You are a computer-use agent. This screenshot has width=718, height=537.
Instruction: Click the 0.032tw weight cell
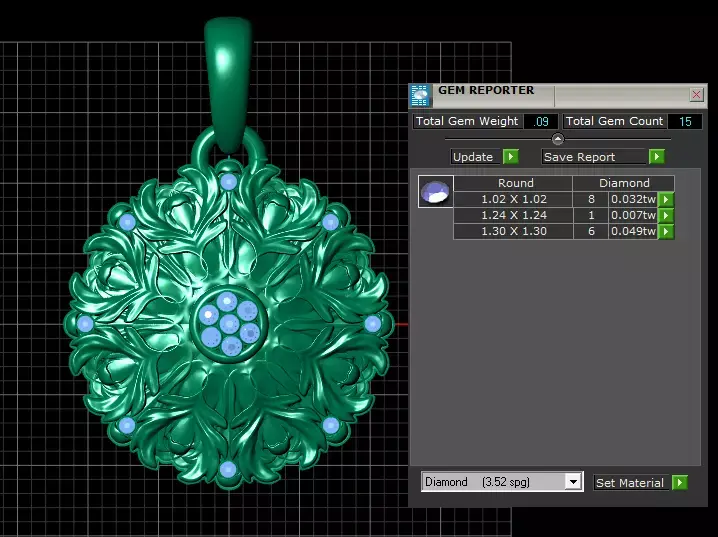[633, 200]
